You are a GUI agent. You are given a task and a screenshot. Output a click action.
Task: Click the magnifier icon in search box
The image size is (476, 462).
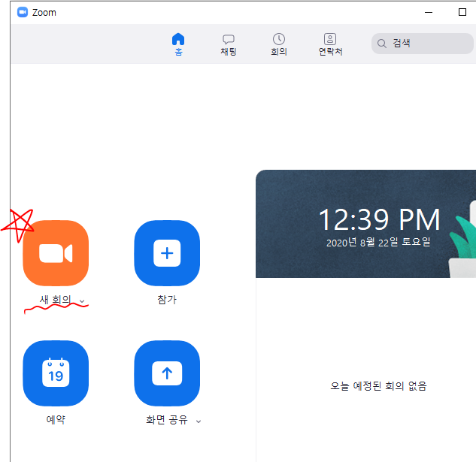click(x=381, y=44)
